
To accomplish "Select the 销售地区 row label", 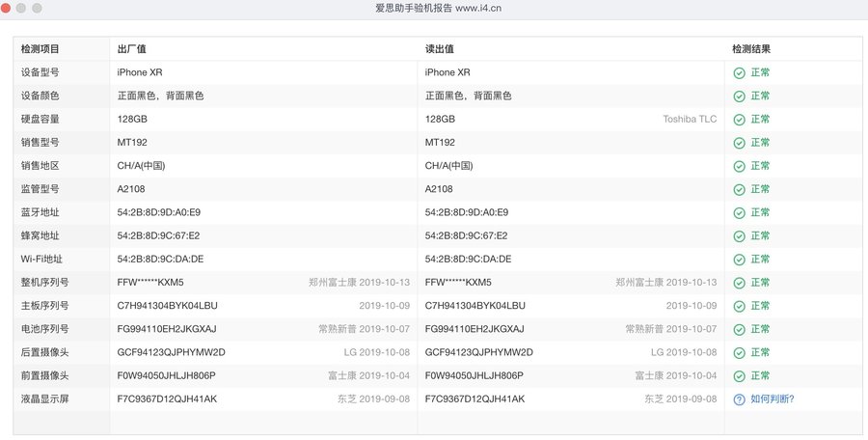I will click(x=40, y=166).
